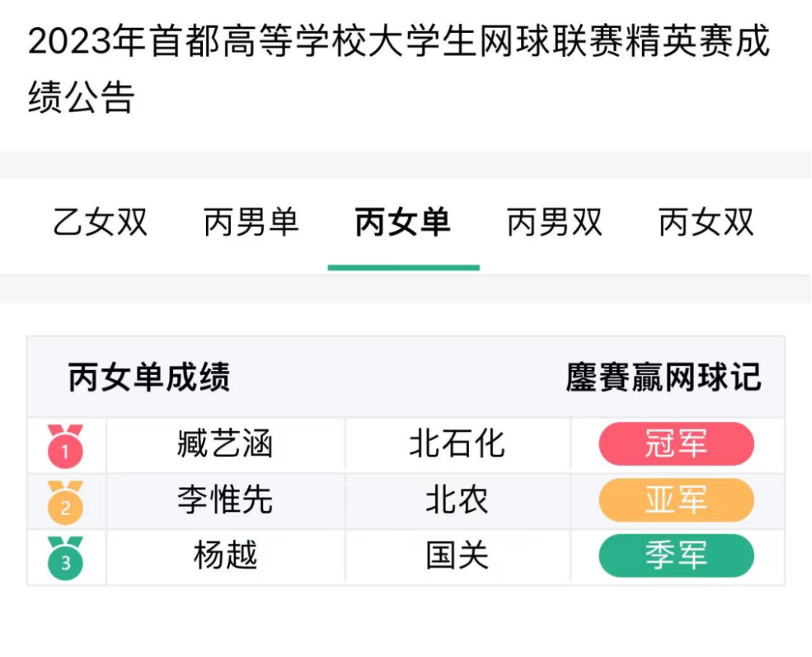Click the school name 国关
Screen dimensions: 812x657
pyautogui.click(x=457, y=556)
